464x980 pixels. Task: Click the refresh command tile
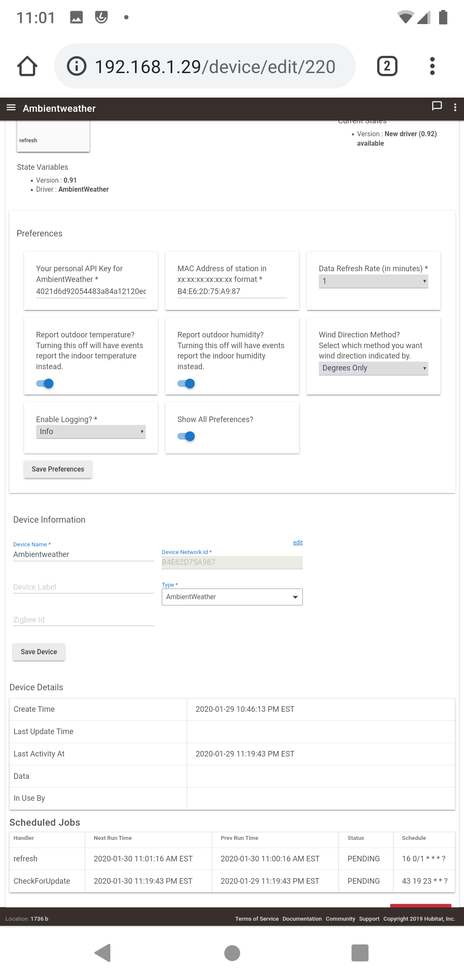(53, 137)
